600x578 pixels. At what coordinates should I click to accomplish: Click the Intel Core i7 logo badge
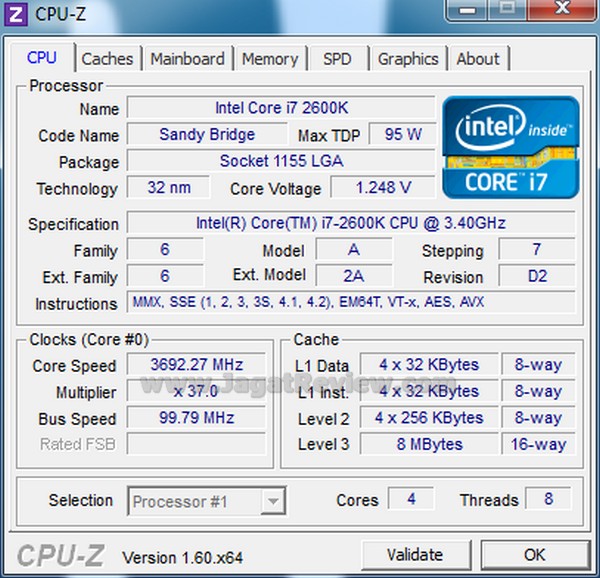coord(510,147)
